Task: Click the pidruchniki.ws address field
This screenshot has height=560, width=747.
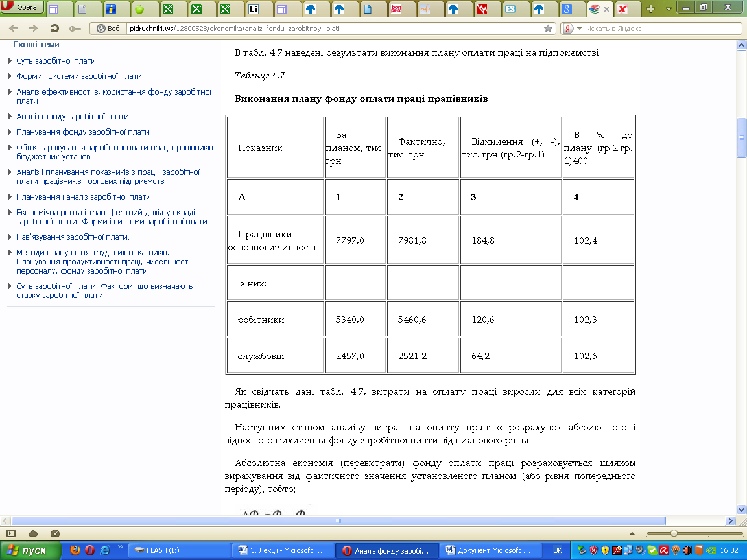Action: click(333, 29)
